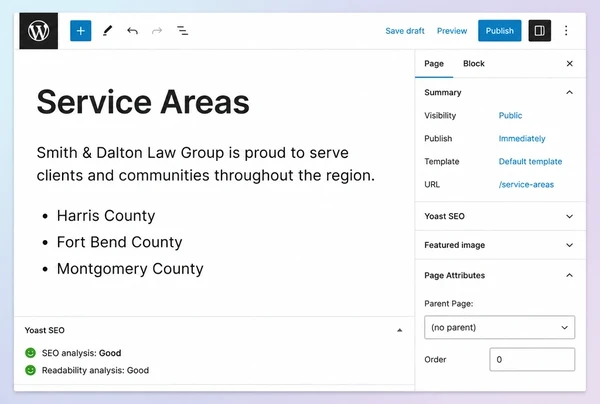The width and height of the screenshot is (600, 404).
Task: Undo the last change
Action: (132, 31)
